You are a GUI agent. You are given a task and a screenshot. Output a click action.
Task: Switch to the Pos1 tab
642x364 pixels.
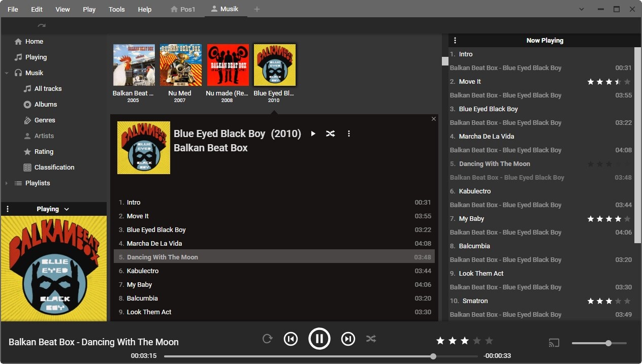183,9
